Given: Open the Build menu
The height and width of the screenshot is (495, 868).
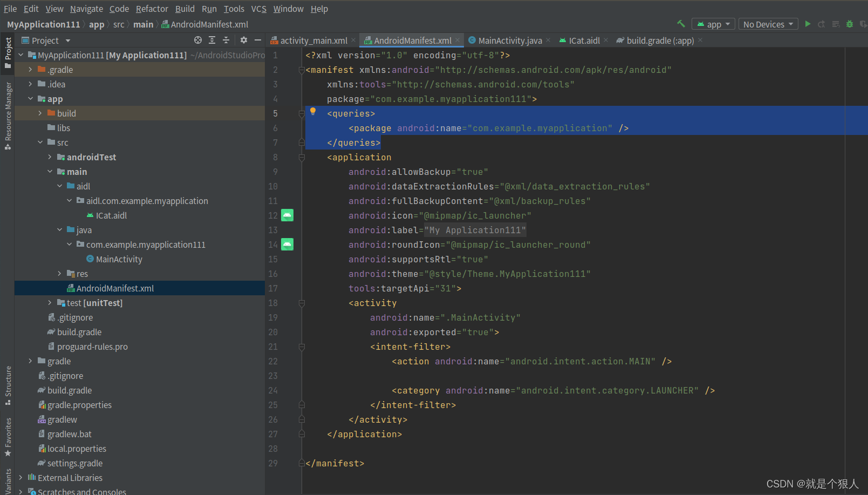Looking at the screenshot, I should coord(185,9).
